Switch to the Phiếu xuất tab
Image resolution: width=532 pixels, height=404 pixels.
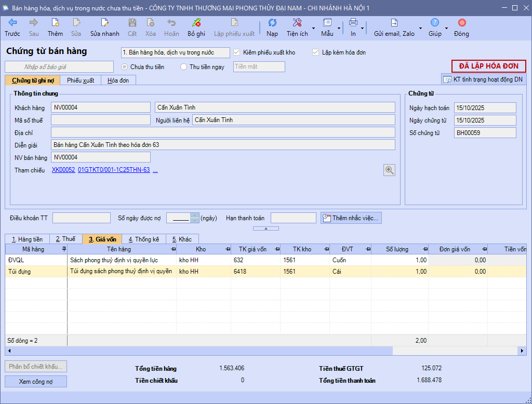[81, 80]
